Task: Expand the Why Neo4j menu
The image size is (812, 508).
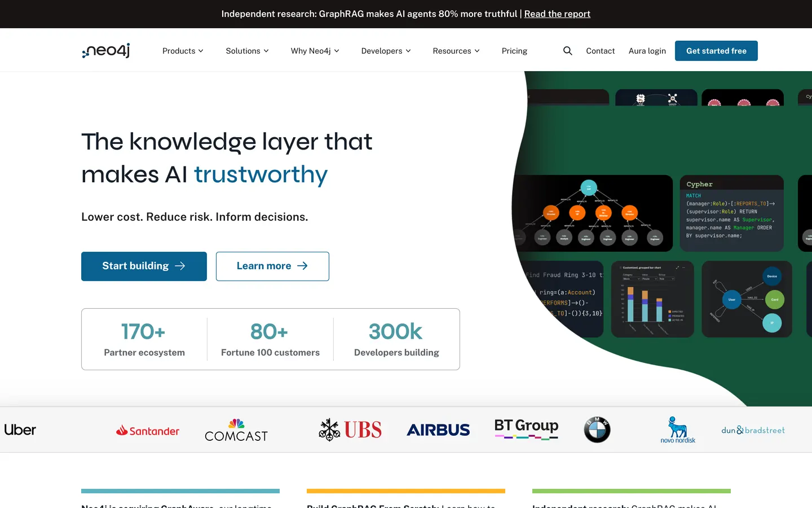Action: [315, 51]
